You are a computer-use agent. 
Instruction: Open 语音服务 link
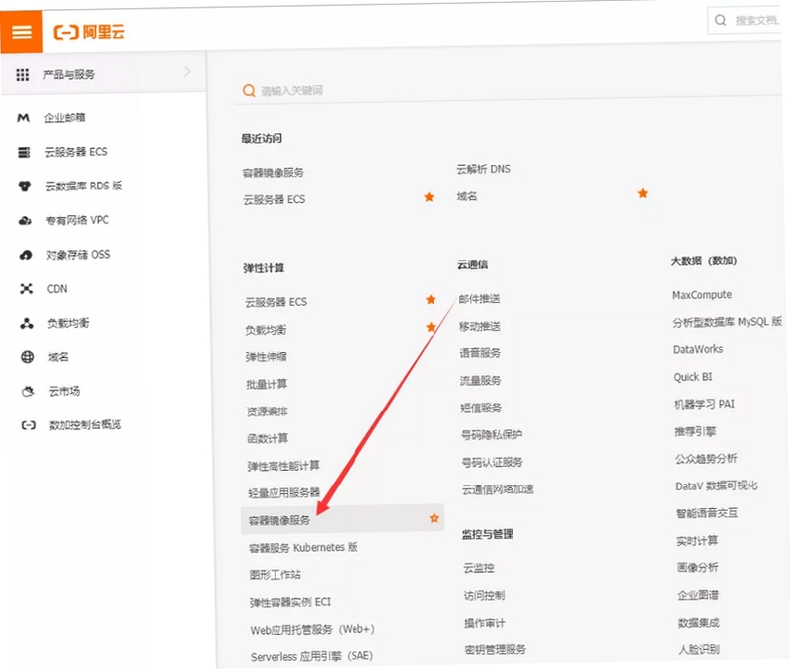click(480, 353)
